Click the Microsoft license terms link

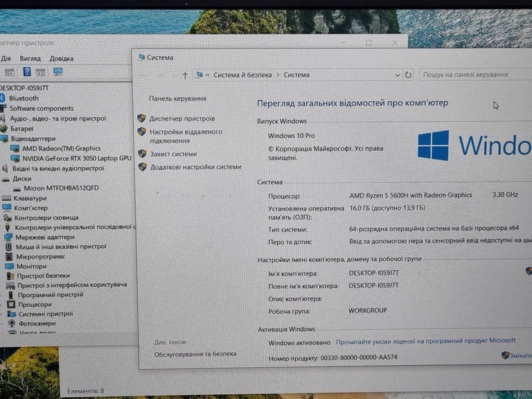click(426, 341)
